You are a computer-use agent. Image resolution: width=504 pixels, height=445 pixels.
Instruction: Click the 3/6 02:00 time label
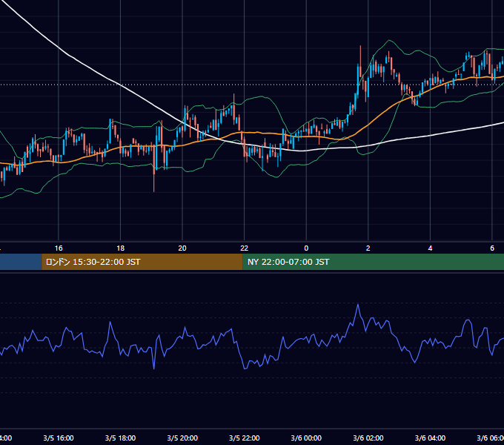tap(368, 438)
